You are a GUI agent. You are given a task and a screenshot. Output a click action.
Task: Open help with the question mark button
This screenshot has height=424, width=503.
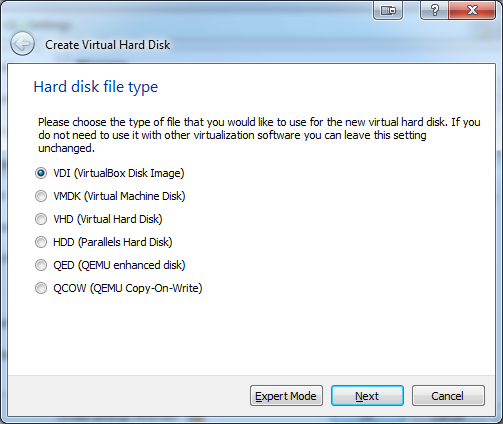(435, 10)
